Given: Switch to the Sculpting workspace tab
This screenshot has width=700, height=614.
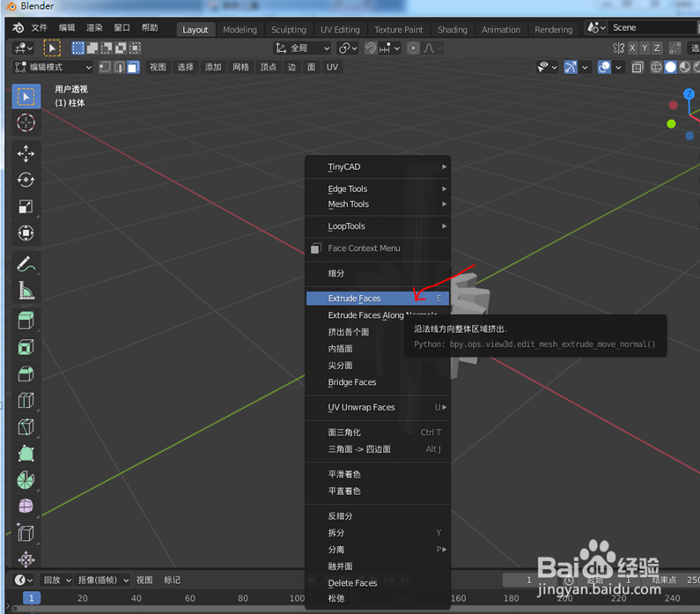Looking at the screenshot, I should (289, 29).
